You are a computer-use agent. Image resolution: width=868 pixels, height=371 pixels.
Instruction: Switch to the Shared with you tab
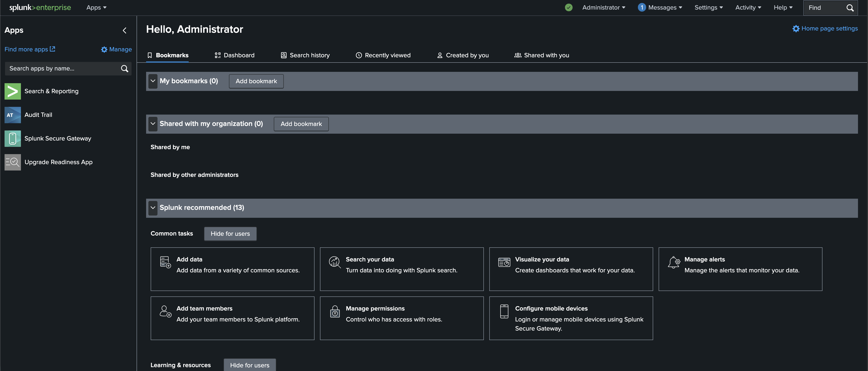point(541,55)
